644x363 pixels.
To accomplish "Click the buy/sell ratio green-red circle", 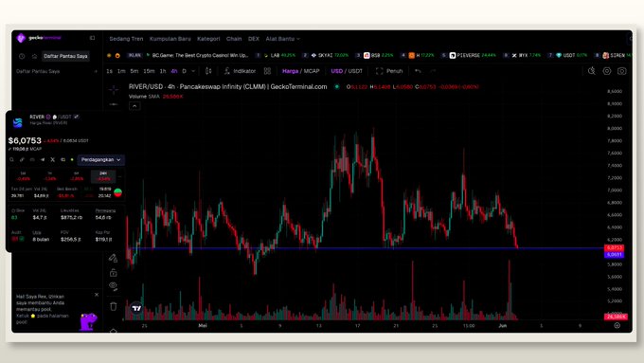I will point(117,192).
